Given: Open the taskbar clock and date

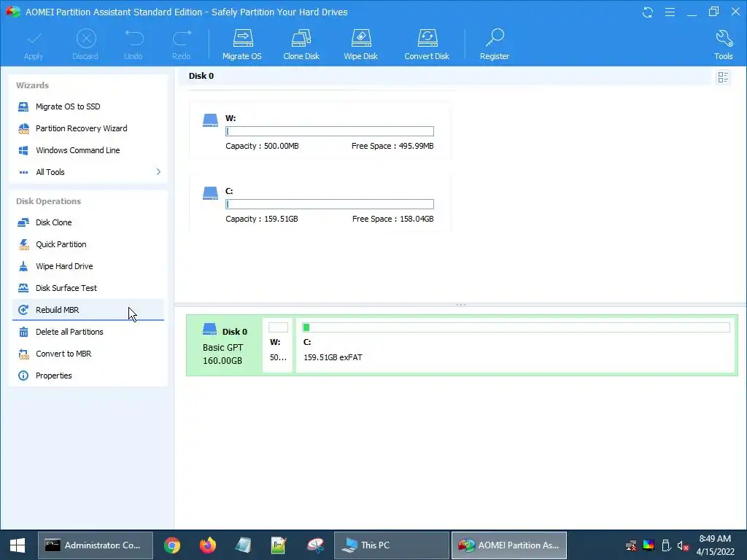Looking at the screenshot, I should pos(715,545).
